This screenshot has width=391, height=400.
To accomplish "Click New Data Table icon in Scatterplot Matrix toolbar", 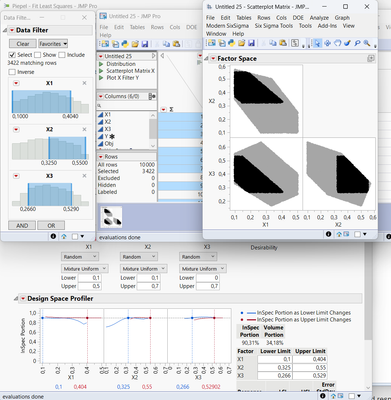I will (x=211, y=43).
